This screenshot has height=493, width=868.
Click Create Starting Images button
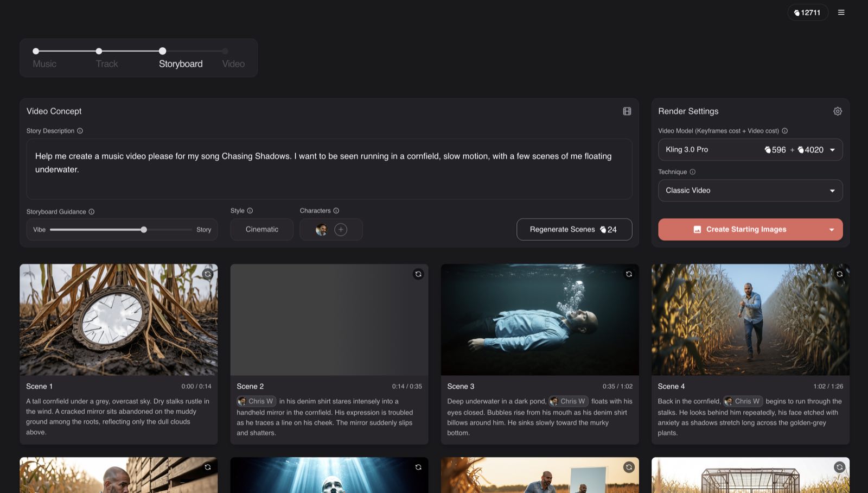click(x=740, y=230)
